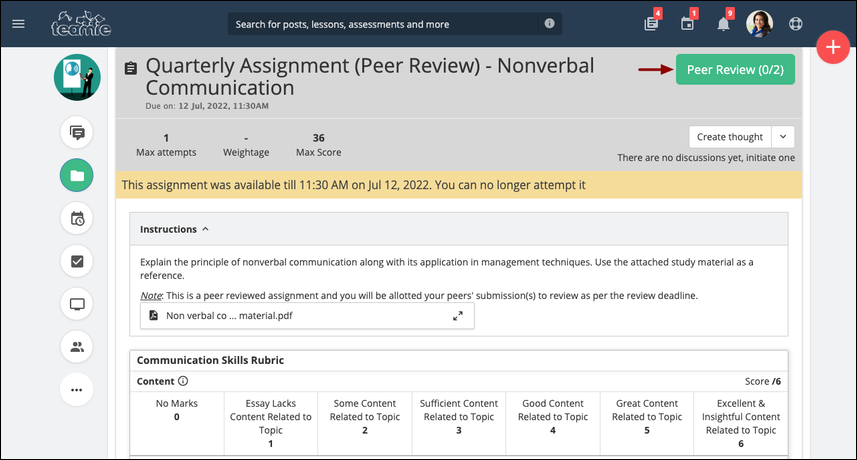The width and height of the screenshot is (857, 460).
Task: Open the hamburger navigation menu
Action: [19, 24]
